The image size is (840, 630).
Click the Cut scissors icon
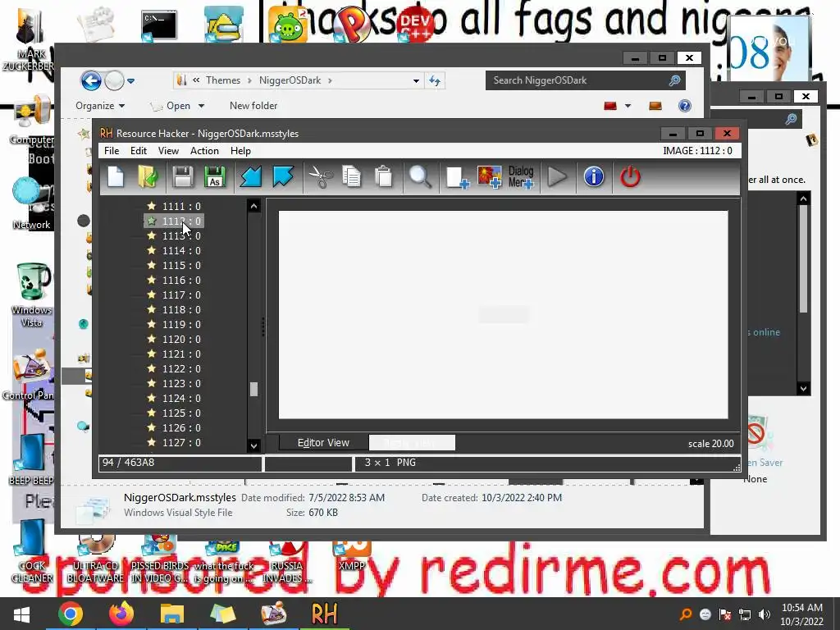(321, 177)
